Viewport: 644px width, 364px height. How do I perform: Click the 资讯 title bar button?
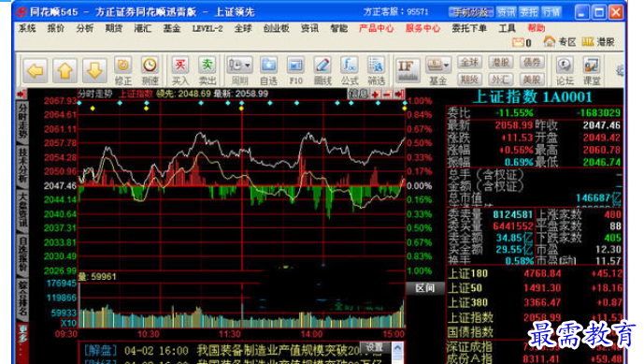pyautogui.click(x=506, y=12)
